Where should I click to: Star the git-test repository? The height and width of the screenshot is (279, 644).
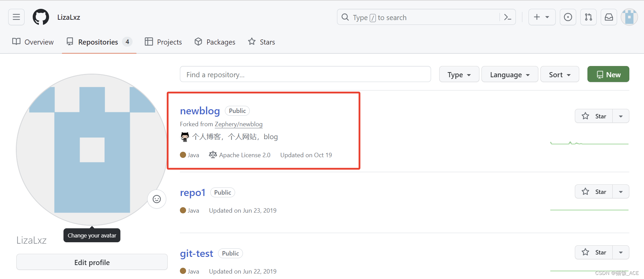594,252
